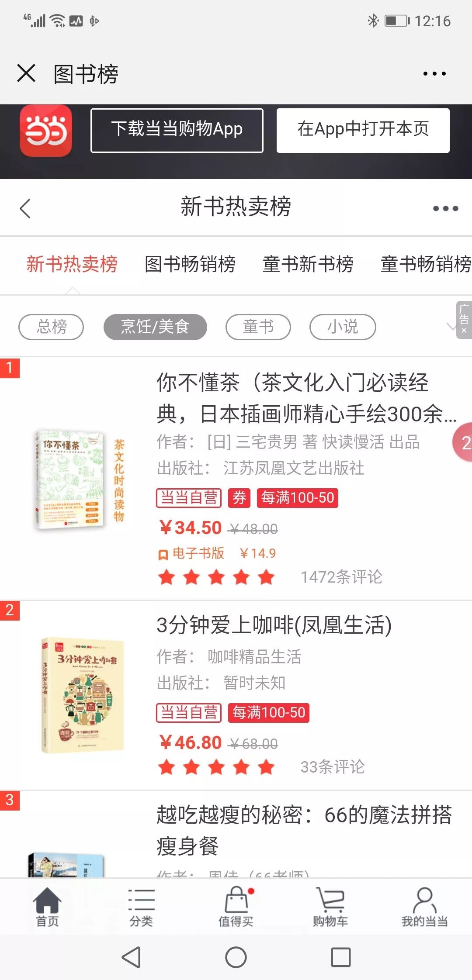Close the 图书榜 page with X icon
This screenshot has width=472, height=980.
pyautogui.click(x=26, y=73)
